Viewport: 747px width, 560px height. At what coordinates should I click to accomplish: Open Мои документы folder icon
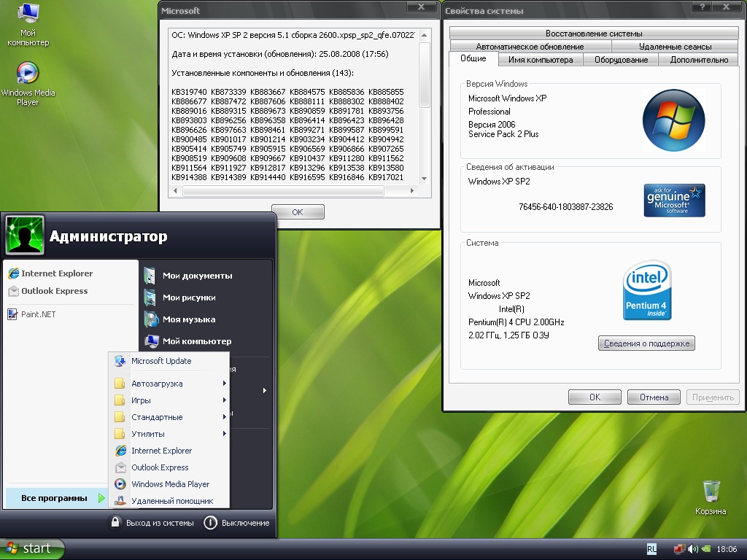150,276
